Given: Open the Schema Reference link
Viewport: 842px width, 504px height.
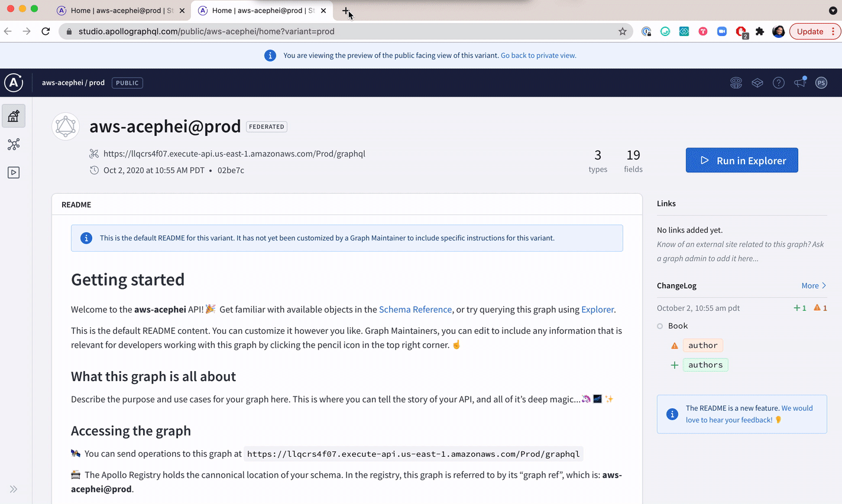Looking at the screenshot, I should [415, 310].
